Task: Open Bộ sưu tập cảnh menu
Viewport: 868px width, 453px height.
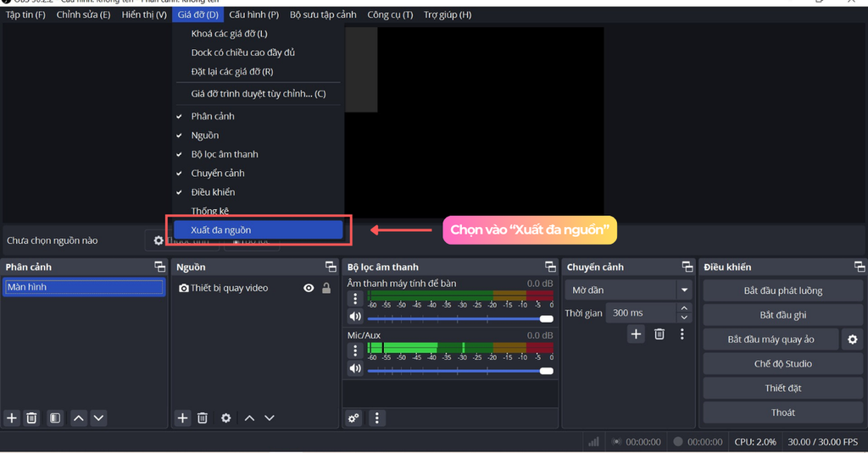Action: (x=323, y=15)
